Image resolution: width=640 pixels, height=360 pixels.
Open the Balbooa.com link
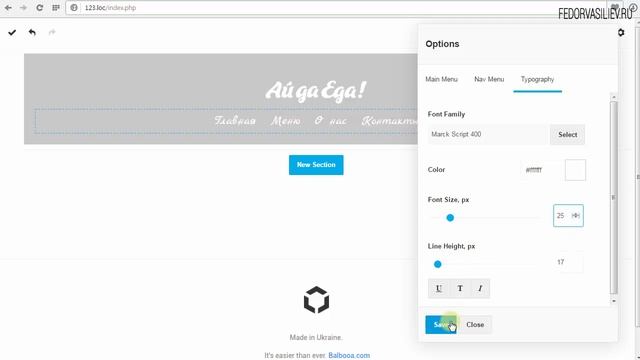click(x=349, y=355)
